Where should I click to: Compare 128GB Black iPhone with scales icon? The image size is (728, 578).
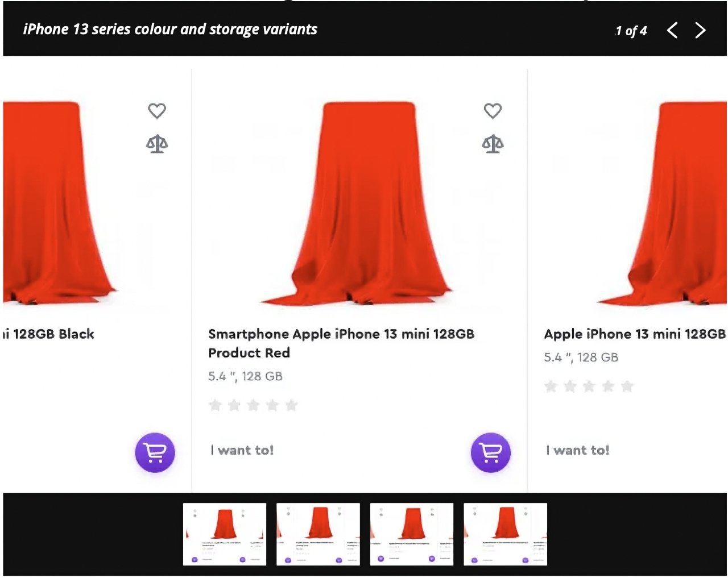point(157,144)
